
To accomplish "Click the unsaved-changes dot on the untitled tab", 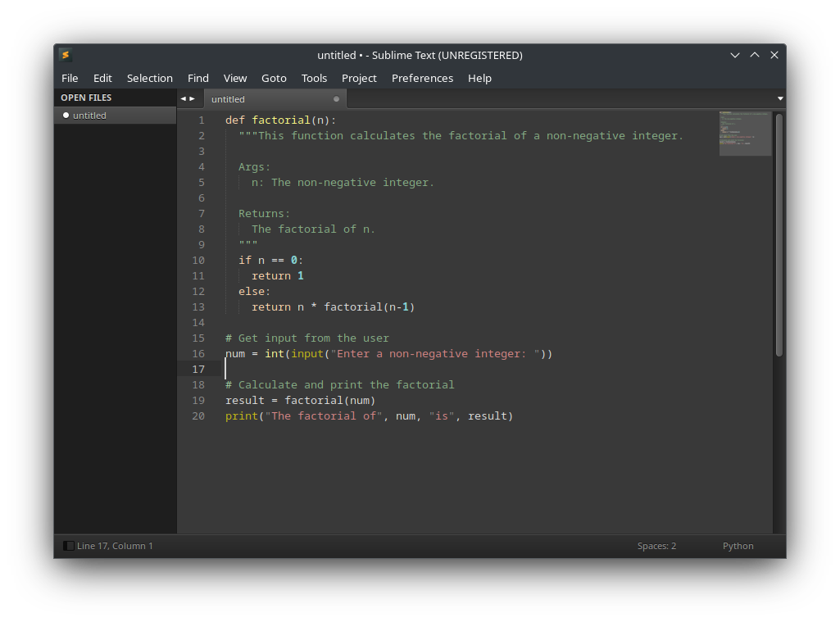I will coord(336,98).
